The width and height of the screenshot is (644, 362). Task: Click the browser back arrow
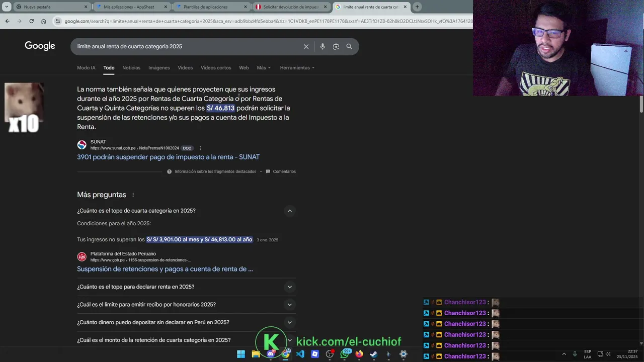(x=7, y=21)
